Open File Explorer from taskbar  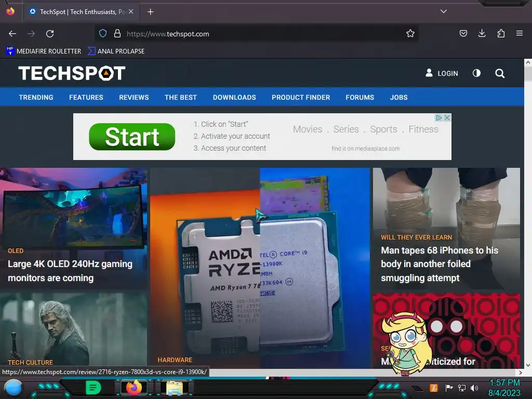coord(175,388)
